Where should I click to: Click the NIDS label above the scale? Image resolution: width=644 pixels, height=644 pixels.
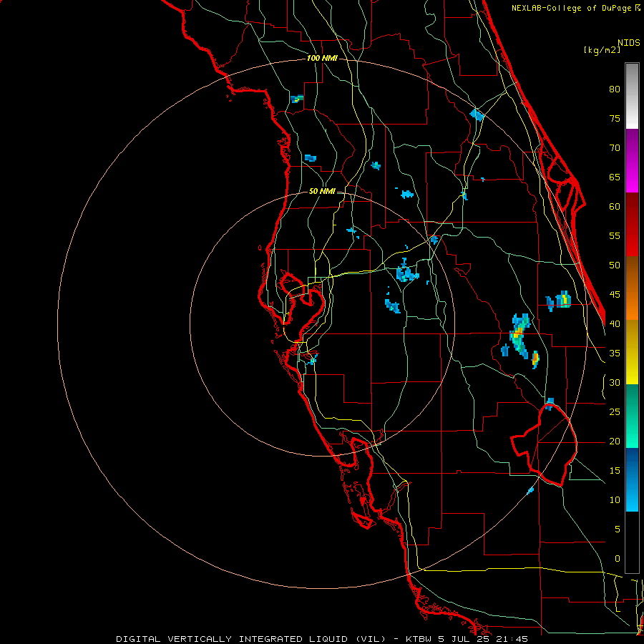(629, 43)
